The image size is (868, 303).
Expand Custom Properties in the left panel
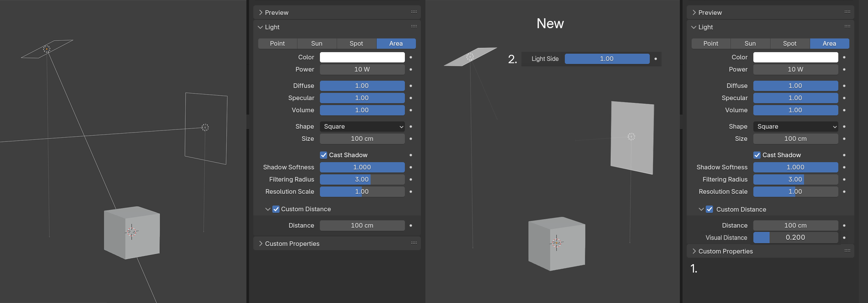point(261,244)
